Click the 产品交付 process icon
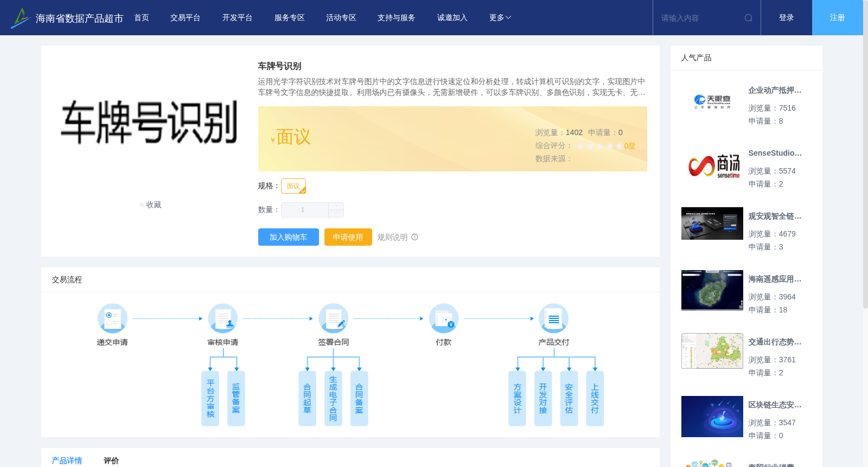Screen dimensions: 868x467 [x=554, y=318]
